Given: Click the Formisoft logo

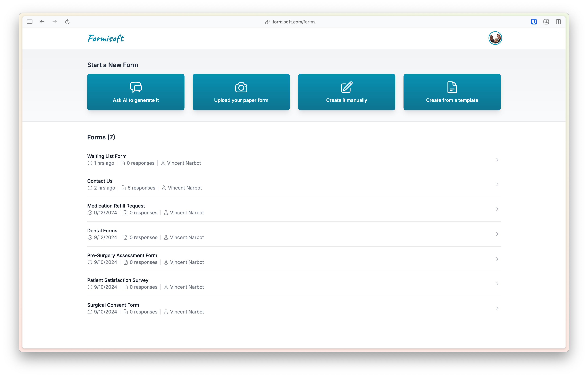Looking at the screenshot, I should [106, 38].
